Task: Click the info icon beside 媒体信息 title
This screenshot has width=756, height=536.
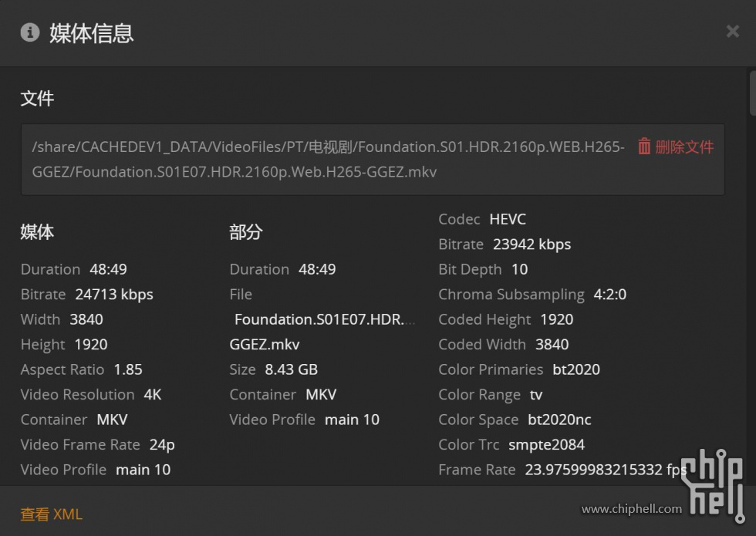Action: (29, 32)
